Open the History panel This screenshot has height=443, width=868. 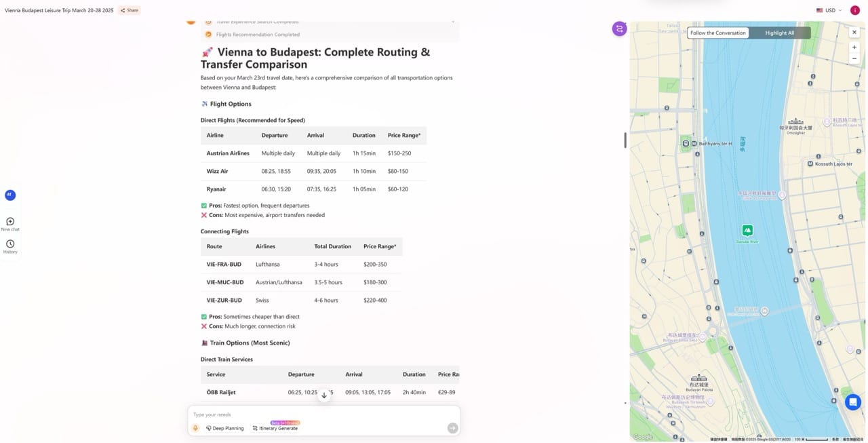click(10, 244)
